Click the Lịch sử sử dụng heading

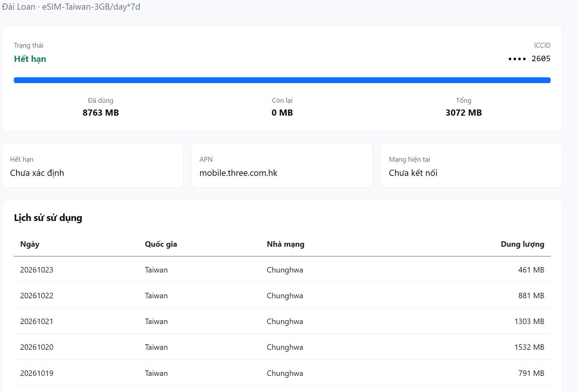(48, 218)
